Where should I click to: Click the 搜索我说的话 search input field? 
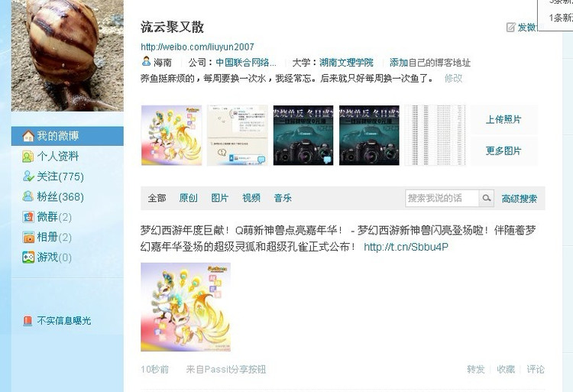tap(442, 198)
